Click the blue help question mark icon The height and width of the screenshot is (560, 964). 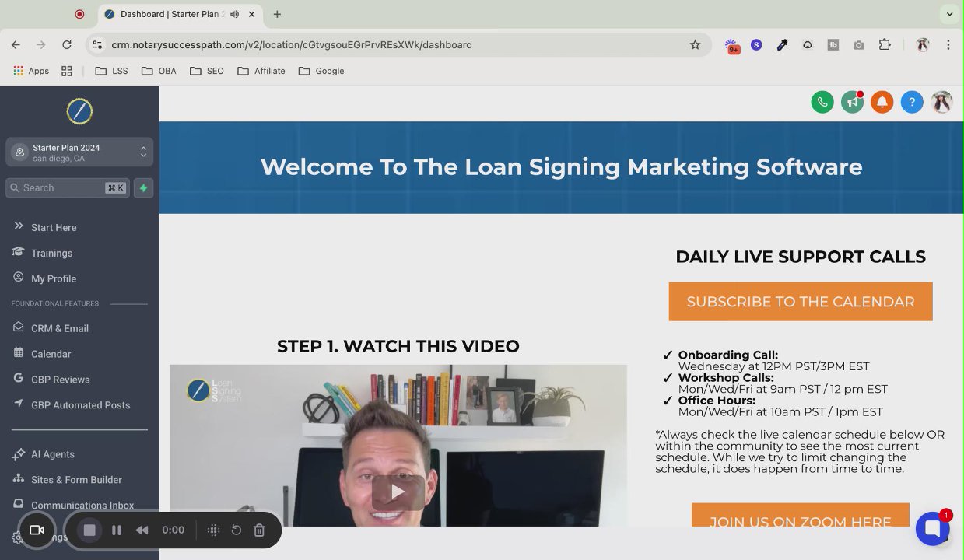[912, 102]
